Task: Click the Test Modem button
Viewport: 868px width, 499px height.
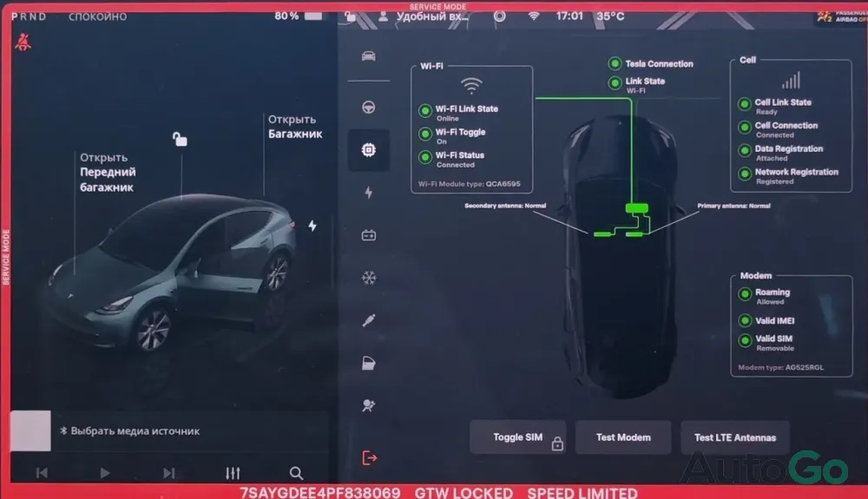Action: [623, 437]
